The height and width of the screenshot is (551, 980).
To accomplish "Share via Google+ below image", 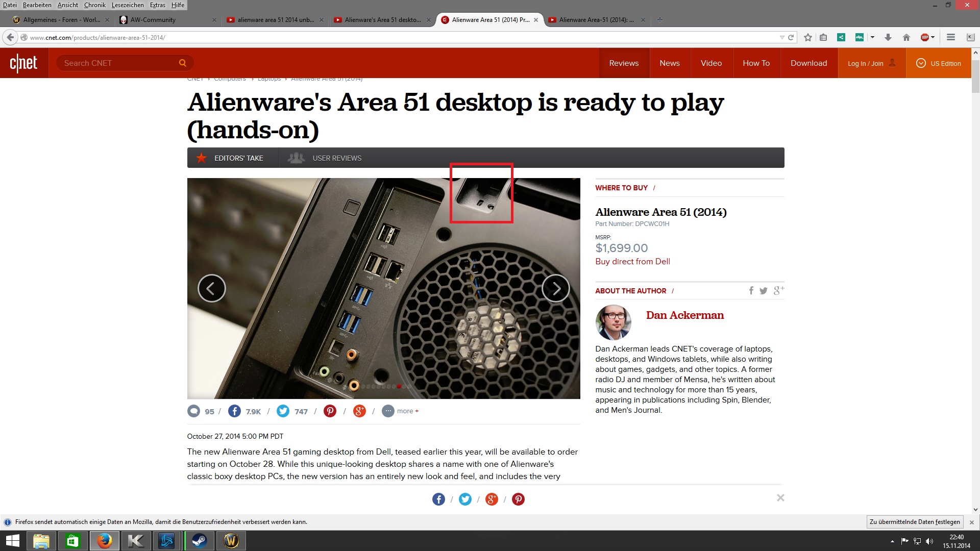I will 359,411.
